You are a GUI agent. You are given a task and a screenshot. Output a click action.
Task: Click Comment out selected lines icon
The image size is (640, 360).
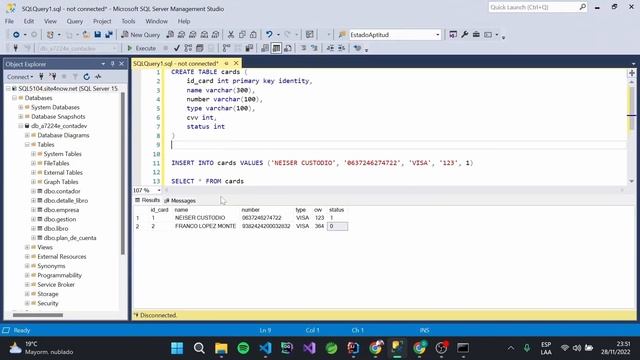coord(303,48)
